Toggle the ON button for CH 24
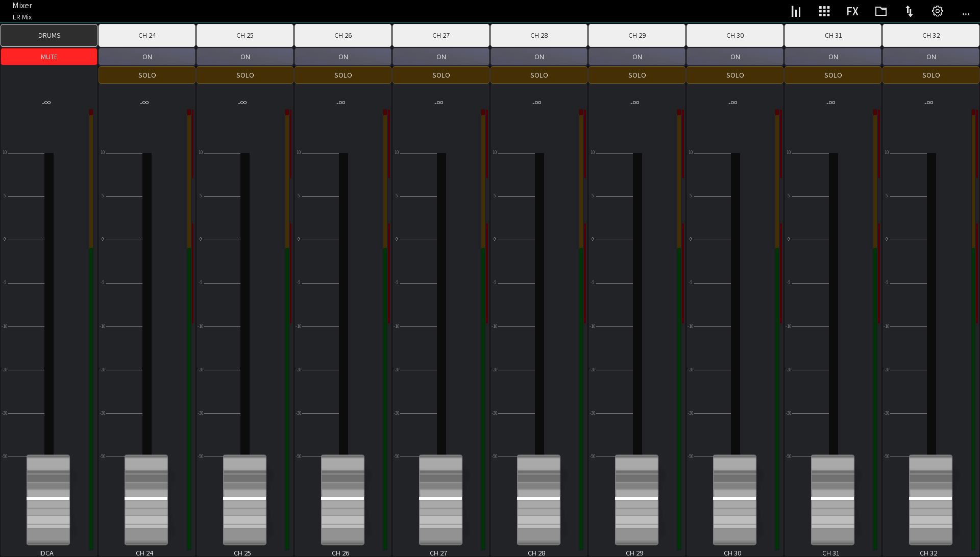 [146, 57]
